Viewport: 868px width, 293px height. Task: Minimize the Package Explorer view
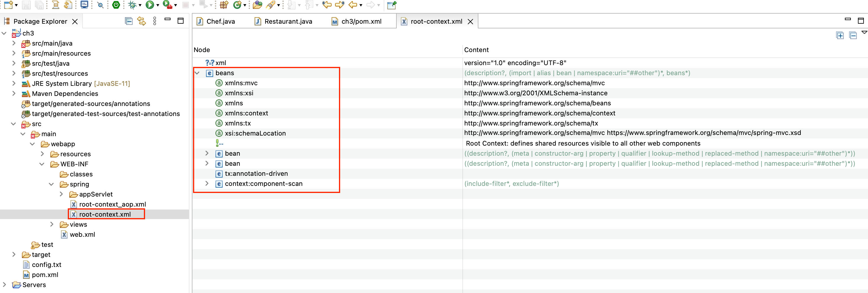168,20
